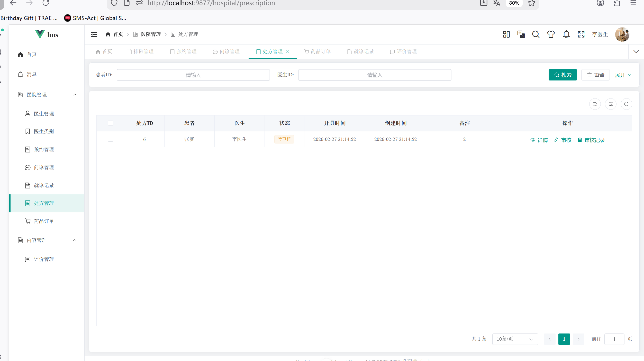
Task: Open table column settings icon
Action: (x=611, y=104)
